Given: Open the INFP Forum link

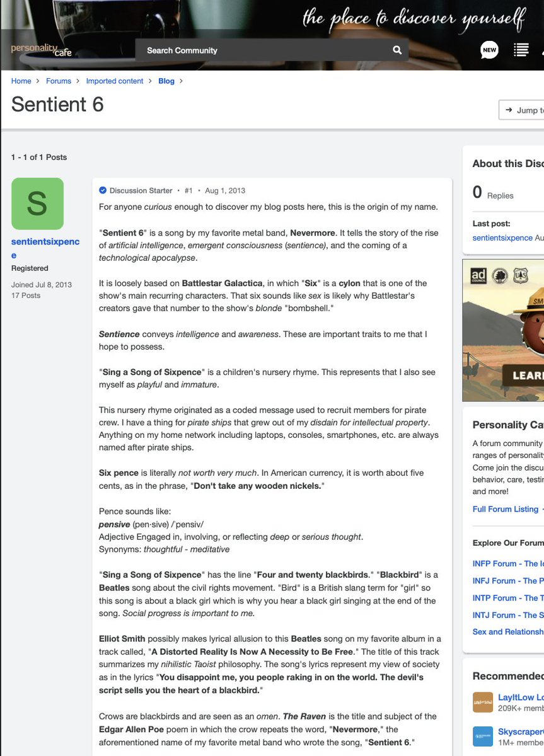Looking at the screenshot, I should click(x=508, y=564).
